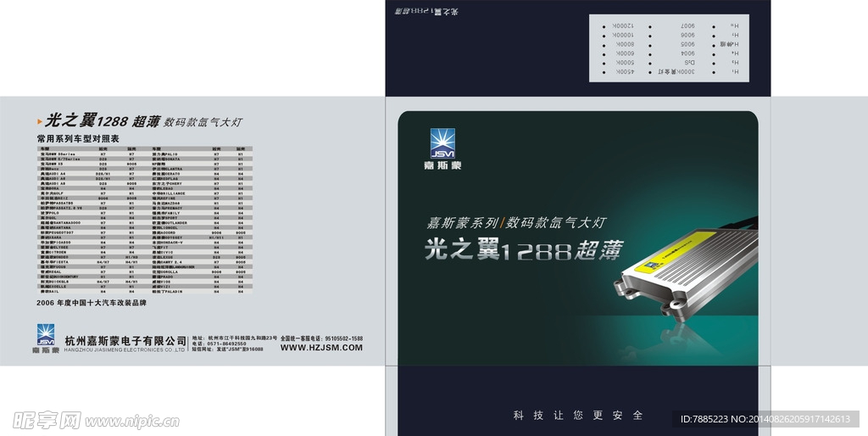Click 嘉斯蒙 brand name under the front logo
Viewport: 868px width, 436px height.
point(442,165)
